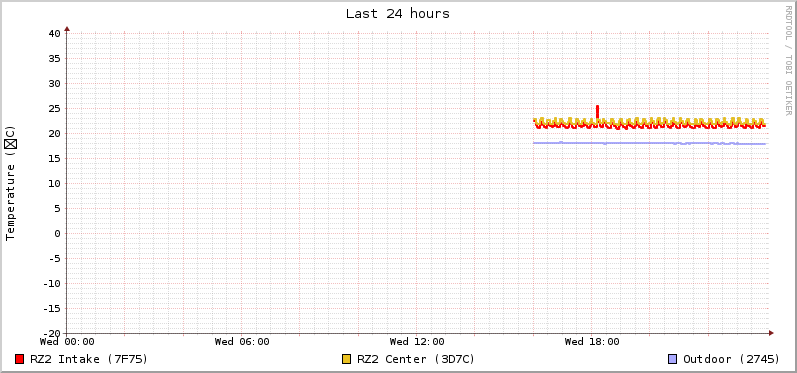Screen dimensions: 797x373
Task: Click the 0 value on the temperature axis
Action: click(x=57, y=234)
